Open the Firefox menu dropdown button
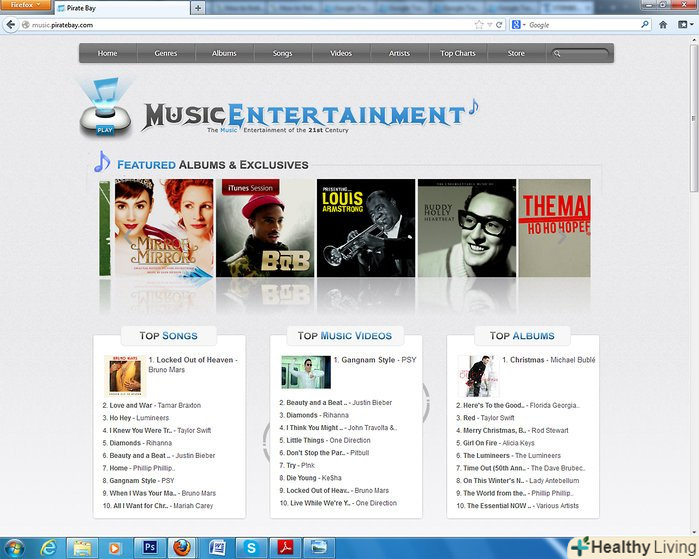Image resolution: width=699 pixels, height=559 pixels. pyautogui.click(x=25, y=5)
